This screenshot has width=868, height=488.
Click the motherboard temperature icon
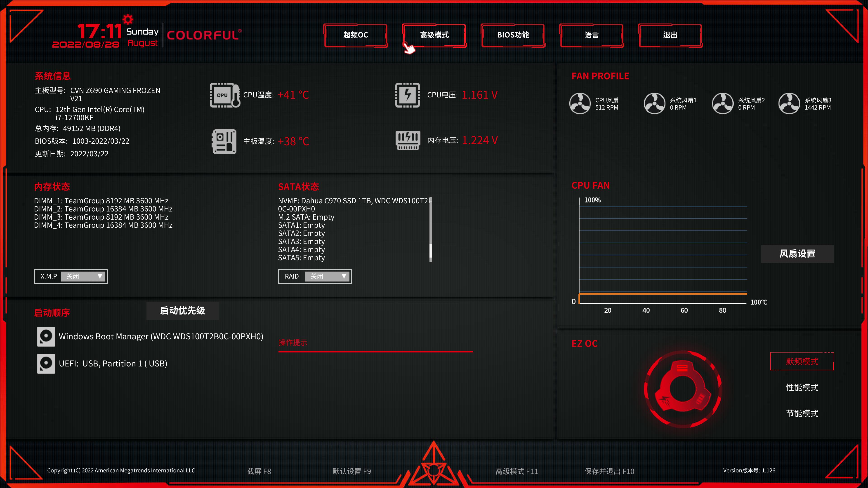point(224,141)
